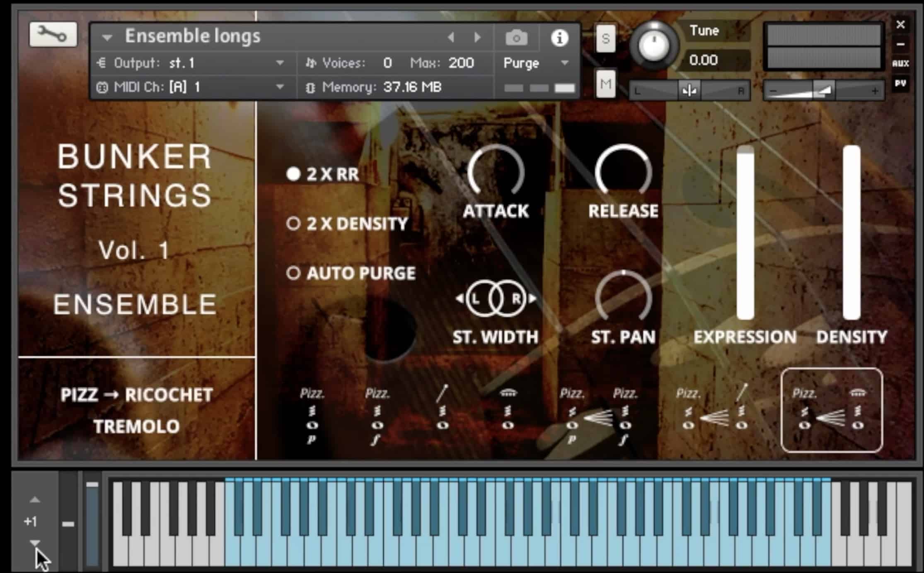Image resolution: width=924 pixels, height=573 pixels.
Task: Open the MIDI Ch dropdown
Action: pos(280,87)
